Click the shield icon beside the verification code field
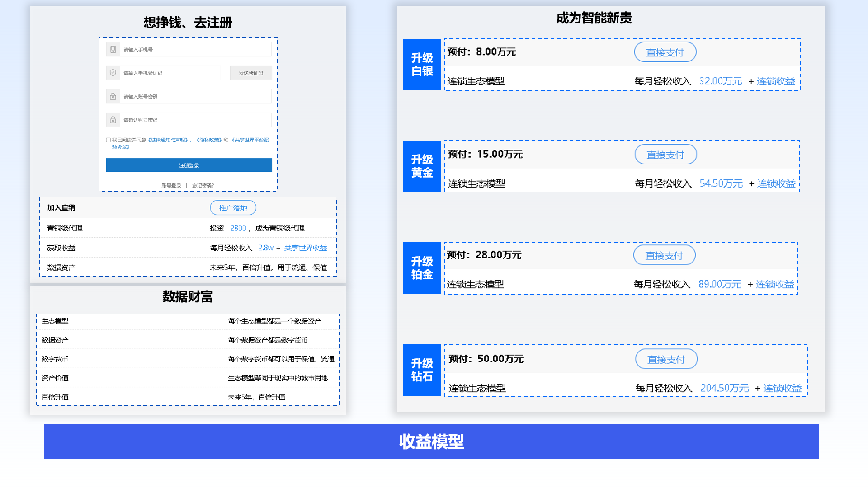Screen dimensions: 868x488 113,73
